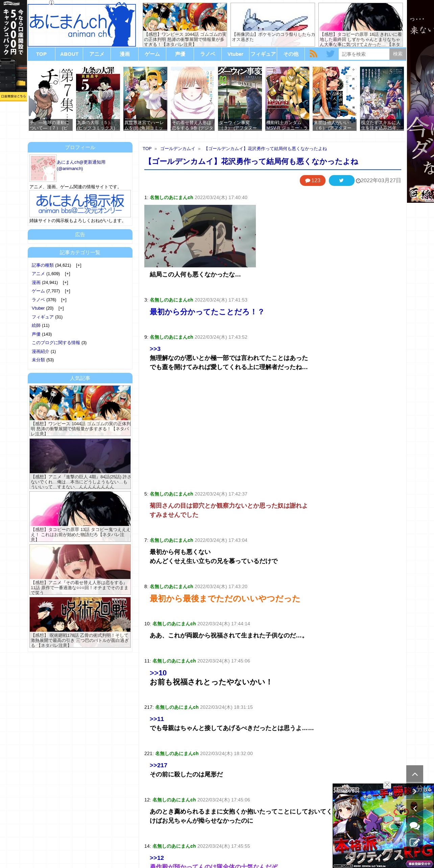The image size is (434, 868).
Task: Open その着せ替え人形は恋をする 9巻 cover
Action: click(193, 99)
